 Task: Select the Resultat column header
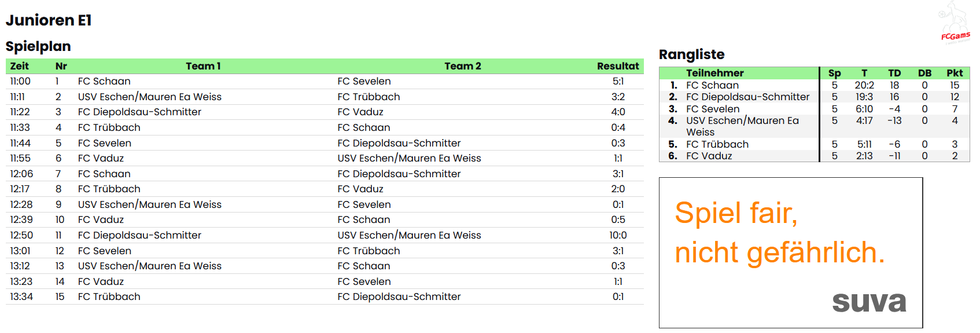point(617,66)
